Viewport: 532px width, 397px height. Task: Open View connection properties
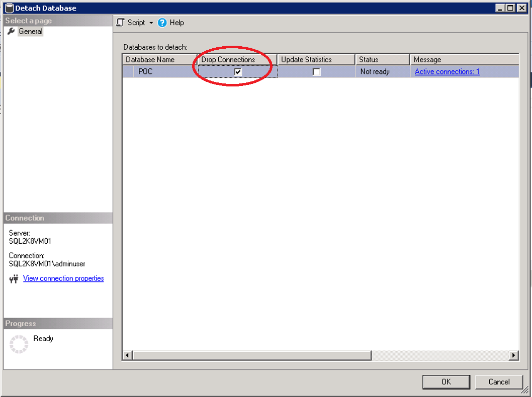63,278
